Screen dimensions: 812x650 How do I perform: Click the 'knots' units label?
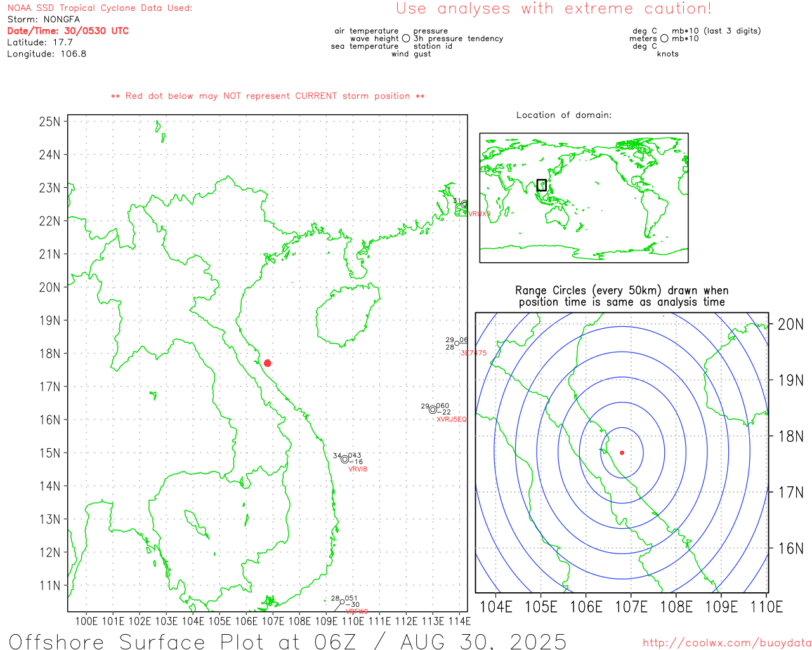coord(667,54)
